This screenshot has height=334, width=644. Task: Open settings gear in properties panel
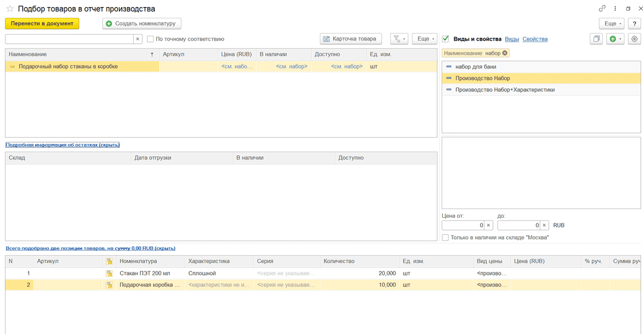(x=634, y=39)
